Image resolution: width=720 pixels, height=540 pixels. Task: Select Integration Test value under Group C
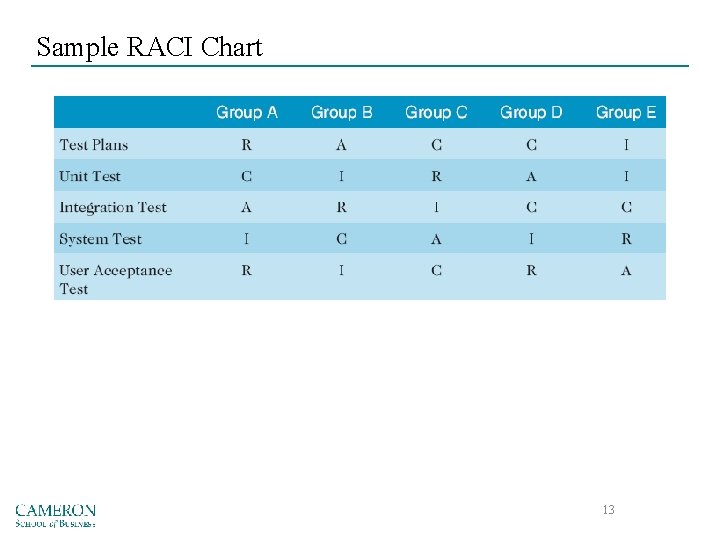[x=436, y=208]
